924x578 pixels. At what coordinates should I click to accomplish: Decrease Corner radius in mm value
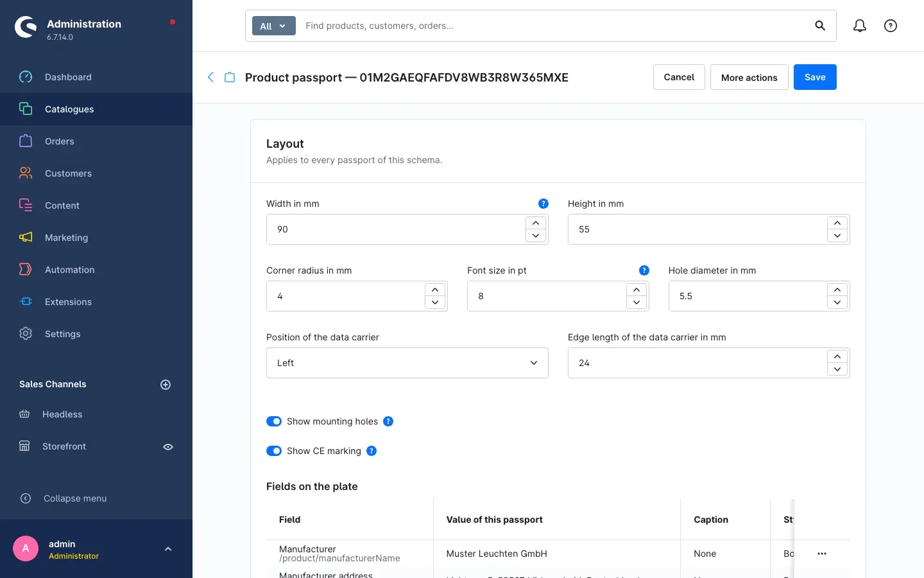(435, 302)
